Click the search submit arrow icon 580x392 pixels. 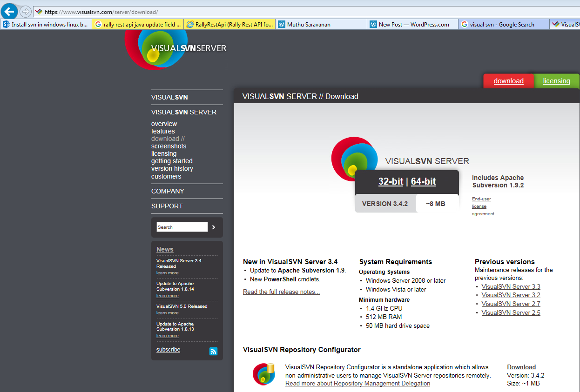tap(214, 227)
